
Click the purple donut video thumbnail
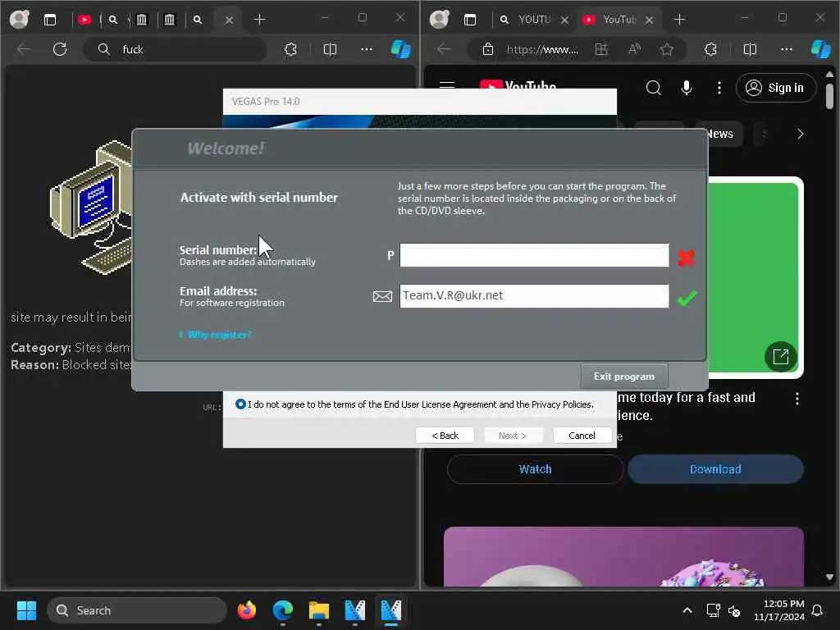pos(623,557)
